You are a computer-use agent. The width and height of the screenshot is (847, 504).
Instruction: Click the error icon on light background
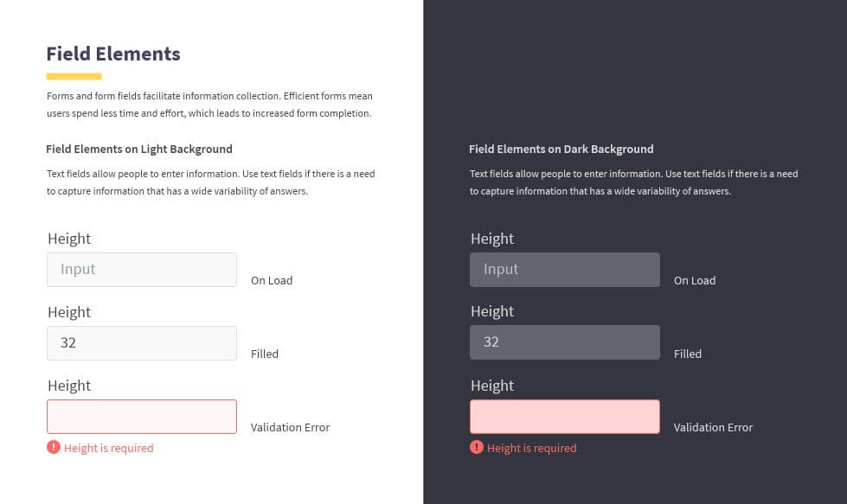tap(54, 447)
